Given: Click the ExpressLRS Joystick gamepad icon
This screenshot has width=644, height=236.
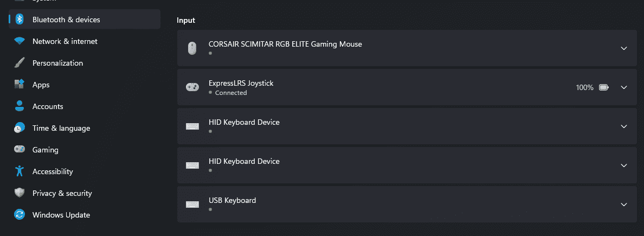Looking at the screenshot, I should pyautogui.click(x=192, y=87).
